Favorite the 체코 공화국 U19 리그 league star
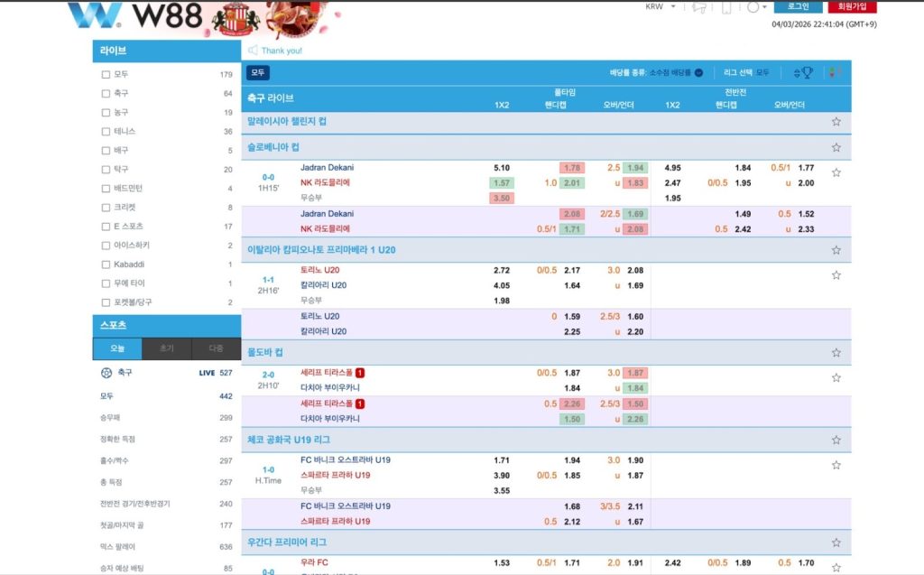The width and height of the screenshot is (924, 575). click(836, 440)
